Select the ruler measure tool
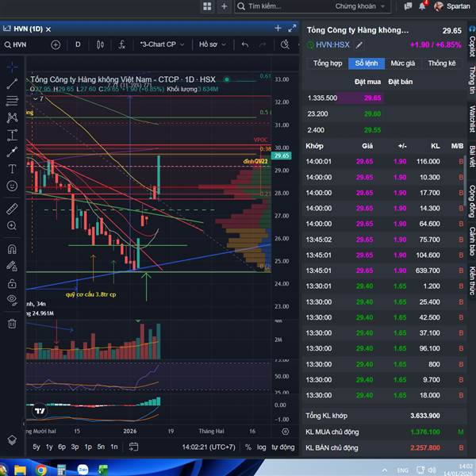The width and height of the screenshot is (476, 476). tap(12, 209)
